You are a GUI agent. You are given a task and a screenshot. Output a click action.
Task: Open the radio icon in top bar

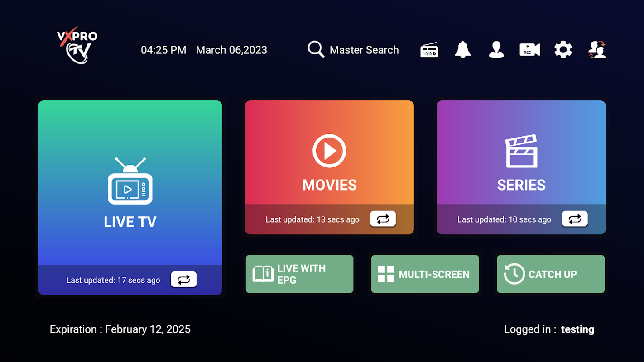429,50
